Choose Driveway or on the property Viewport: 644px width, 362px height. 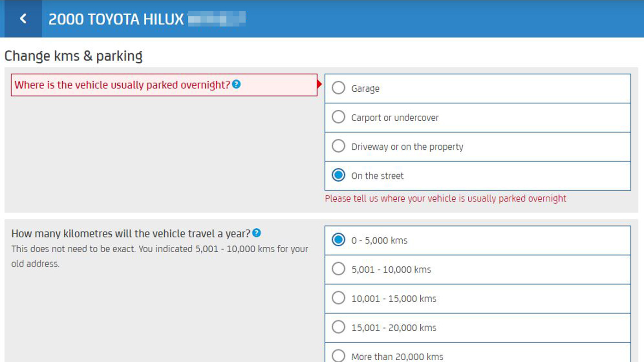(477, 147)
